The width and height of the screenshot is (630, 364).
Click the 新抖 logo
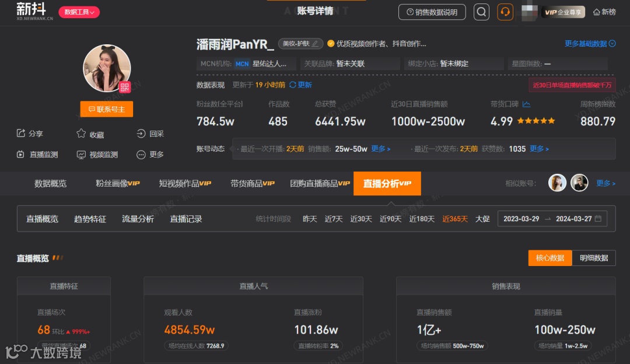[x=34, y=11]
